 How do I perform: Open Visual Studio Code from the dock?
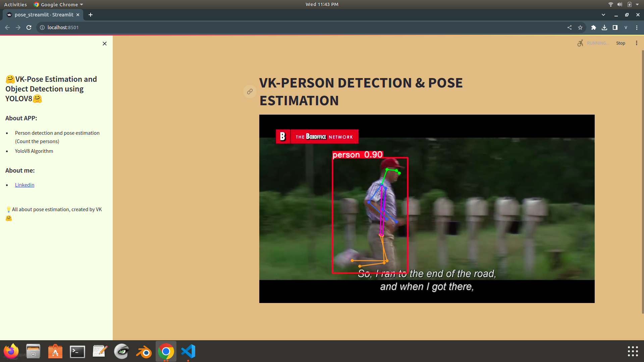tap(188, 351)
